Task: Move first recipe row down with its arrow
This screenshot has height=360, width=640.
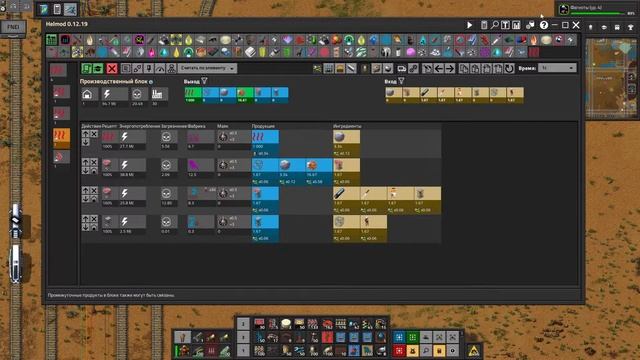Action: coord(85,142)
